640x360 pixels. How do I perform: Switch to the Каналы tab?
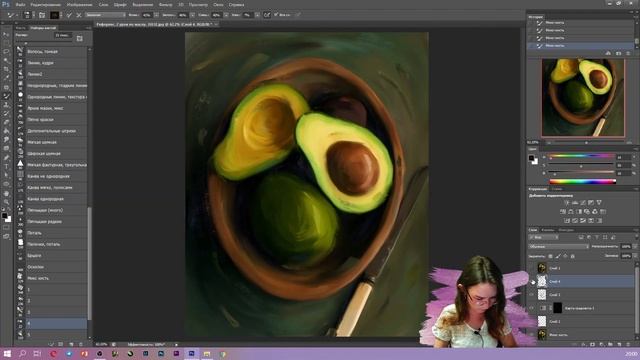tap(547, 230)
